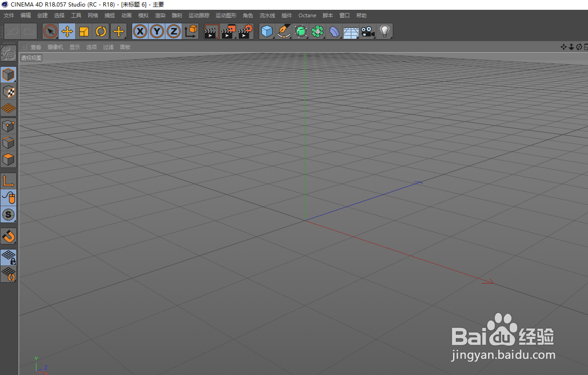Click the Redo arrow in toolbar
Image resolution: width=588 pixels, height=375 pixels.
(x=28, y=31)
